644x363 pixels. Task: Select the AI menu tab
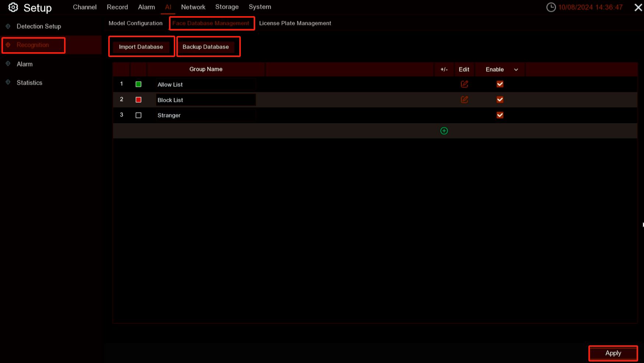coord(168,7)
